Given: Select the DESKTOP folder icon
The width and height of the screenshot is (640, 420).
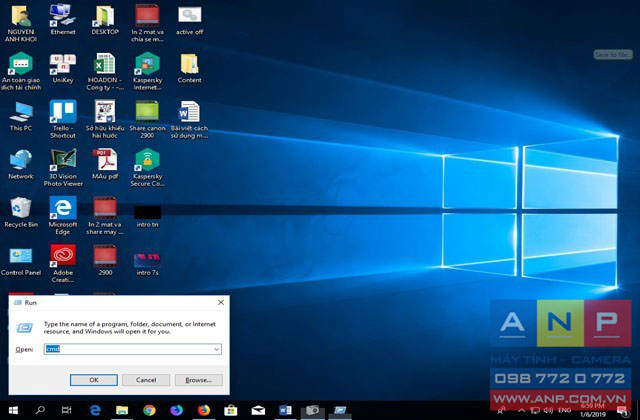Looking at the screenshot, I should tap(105, 20).
